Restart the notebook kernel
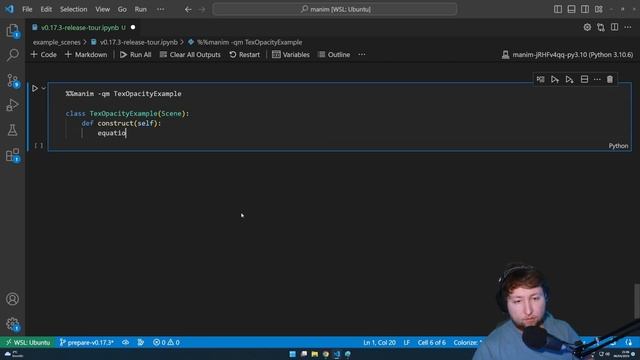 coord(244,54)
